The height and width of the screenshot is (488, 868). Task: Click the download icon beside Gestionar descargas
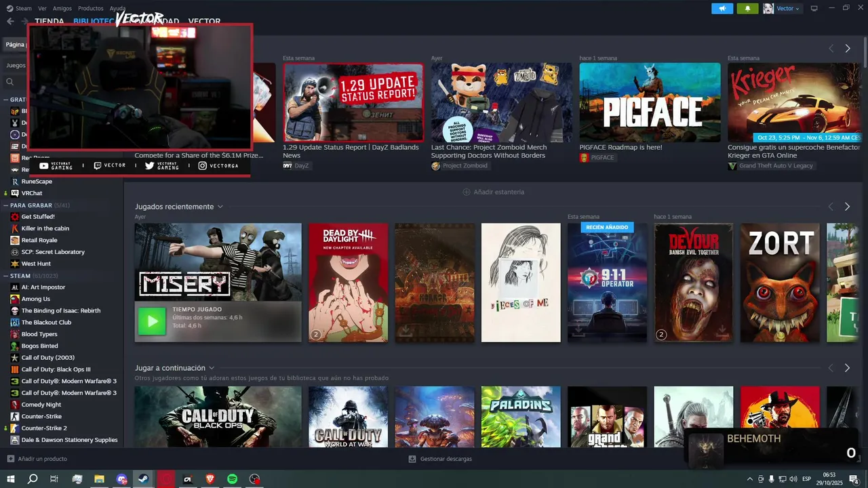412,459
